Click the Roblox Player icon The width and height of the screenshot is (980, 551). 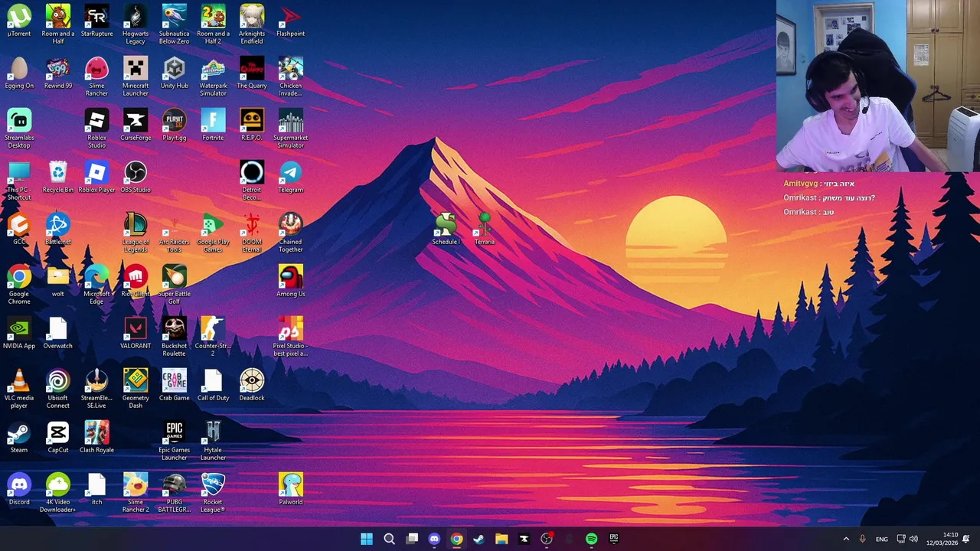pyautogui.click(x=96, y=178)
